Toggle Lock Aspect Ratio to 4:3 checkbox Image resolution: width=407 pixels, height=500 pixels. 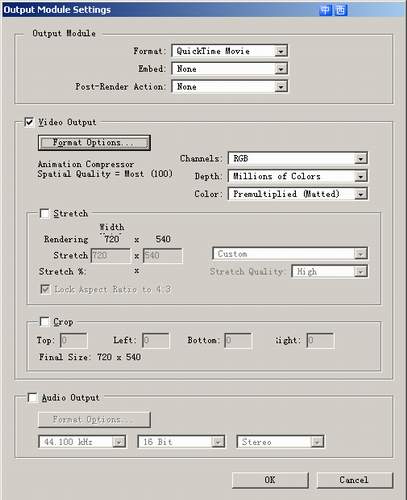[x=45, y=289]
